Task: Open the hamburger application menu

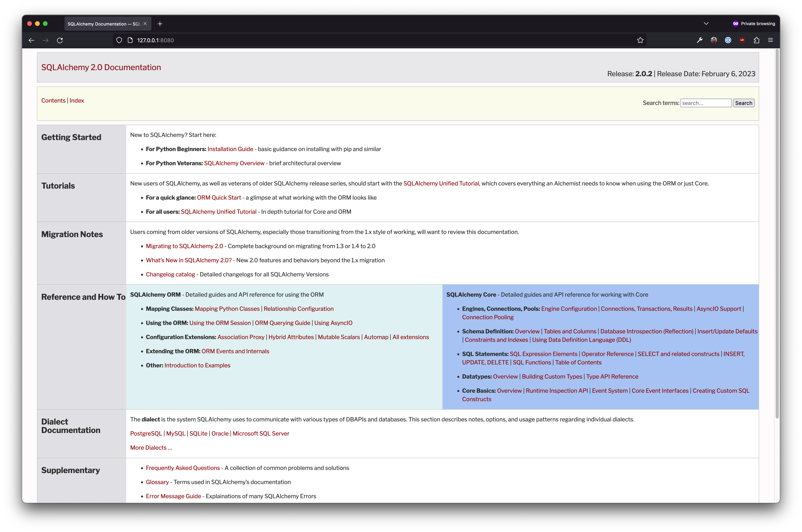Action: [770, 40]
